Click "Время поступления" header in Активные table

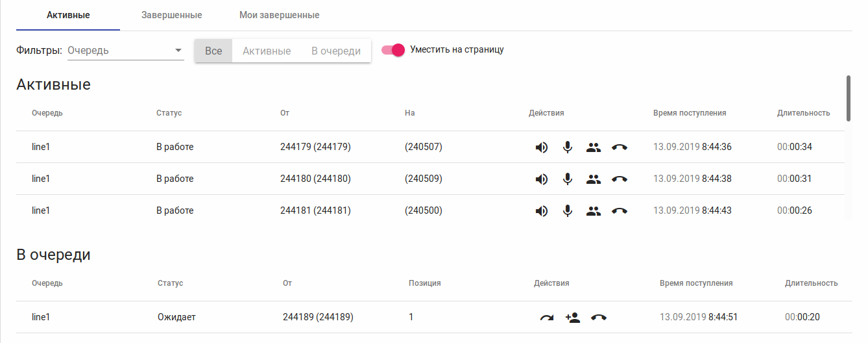[x=690, y=113]
